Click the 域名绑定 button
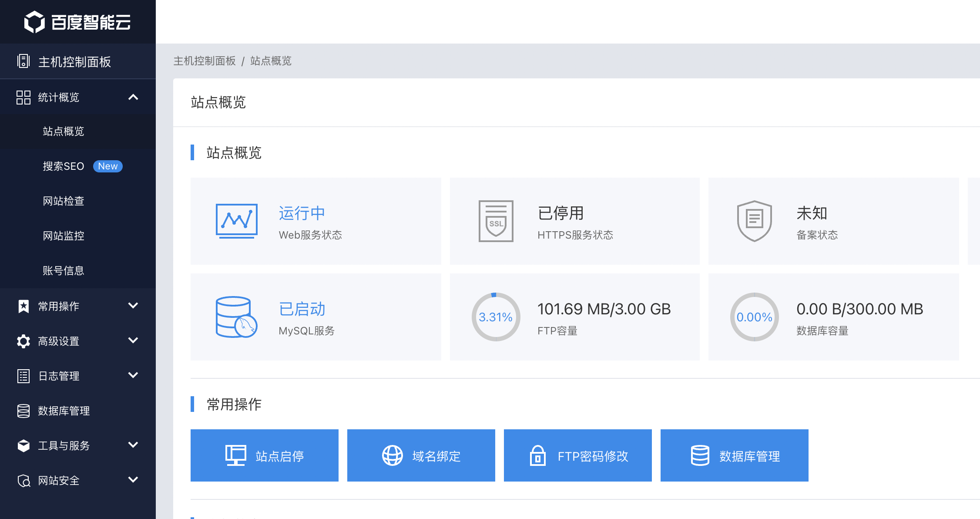 [x=421, y=455]
